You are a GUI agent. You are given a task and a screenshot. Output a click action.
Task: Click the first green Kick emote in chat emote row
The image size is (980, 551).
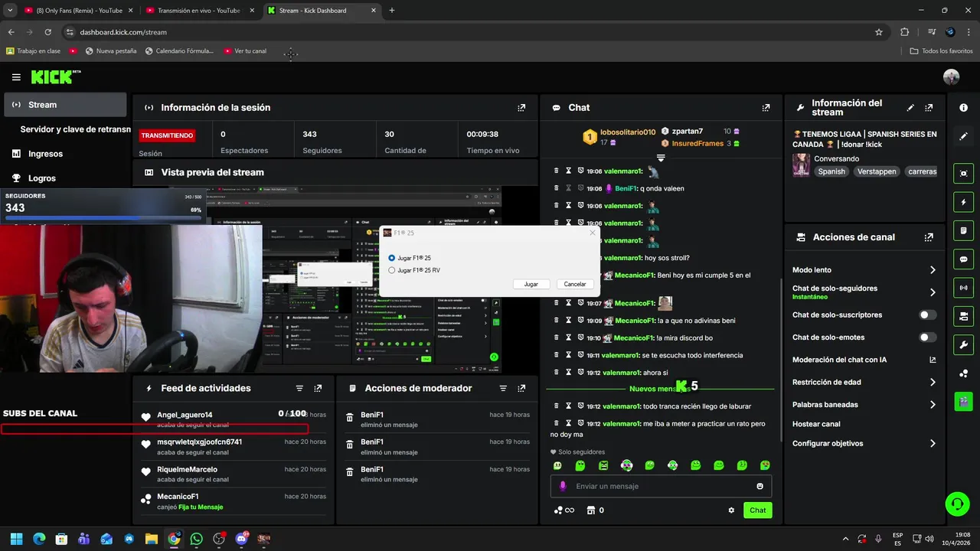557,465
